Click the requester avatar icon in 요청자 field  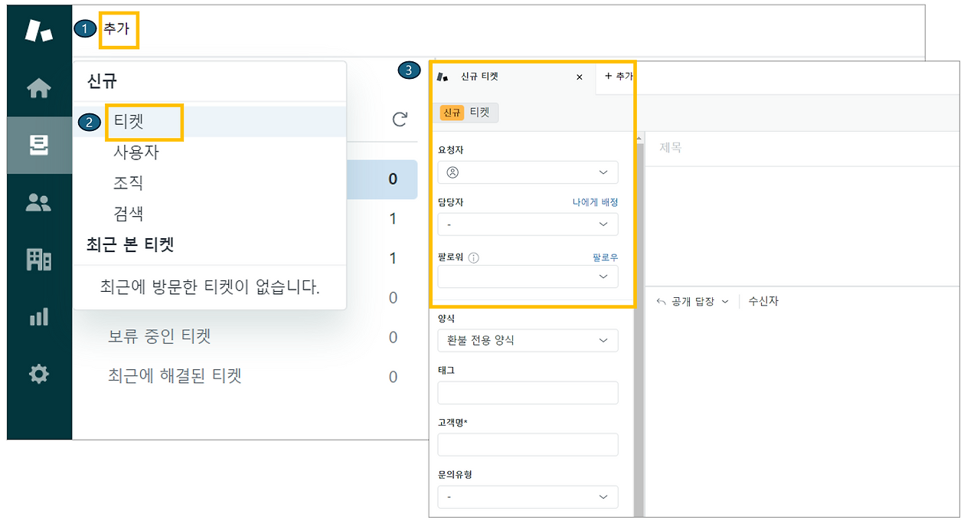point(453,172)
